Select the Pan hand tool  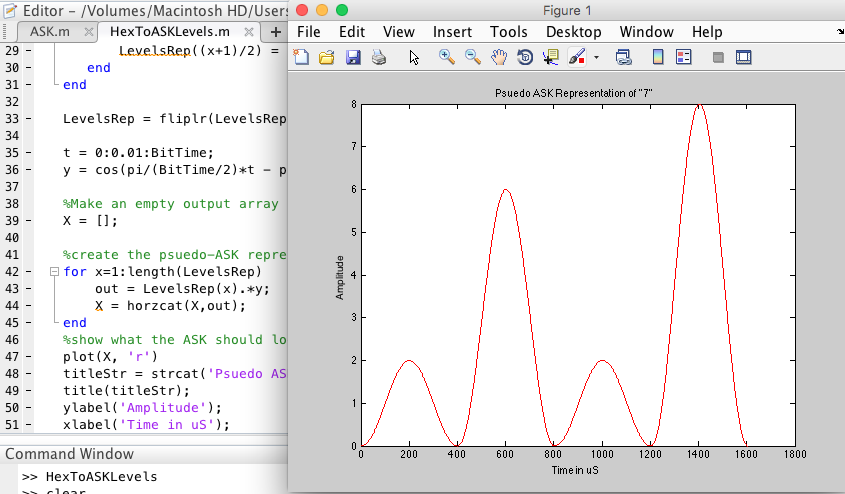pyautogui.click(x=499, y=57)
